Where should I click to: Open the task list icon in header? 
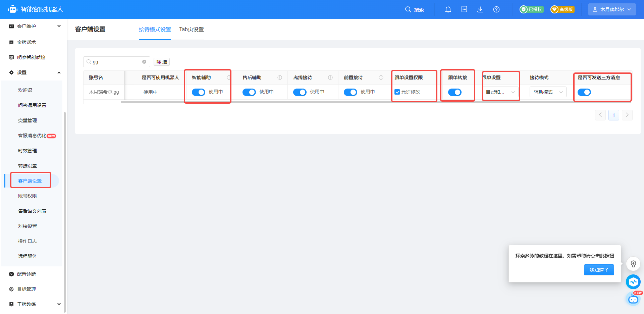[x=464, y=9]
